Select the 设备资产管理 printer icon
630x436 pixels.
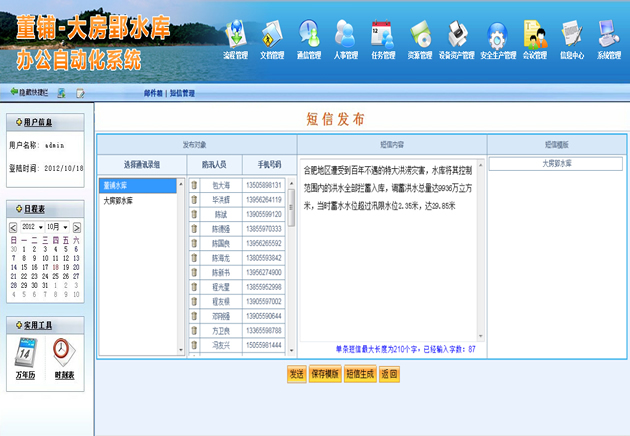pyautogui.click(x=455, y=38)
